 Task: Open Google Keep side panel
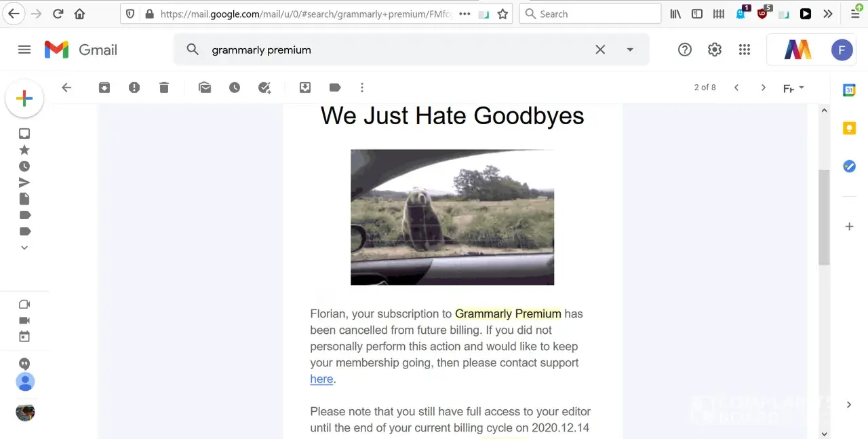click(x=849, y=128)
